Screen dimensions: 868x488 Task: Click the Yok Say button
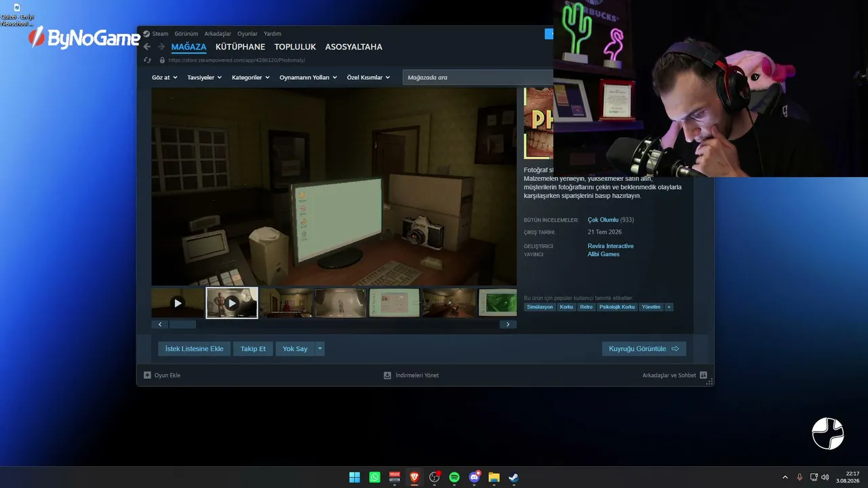(295, 349)
